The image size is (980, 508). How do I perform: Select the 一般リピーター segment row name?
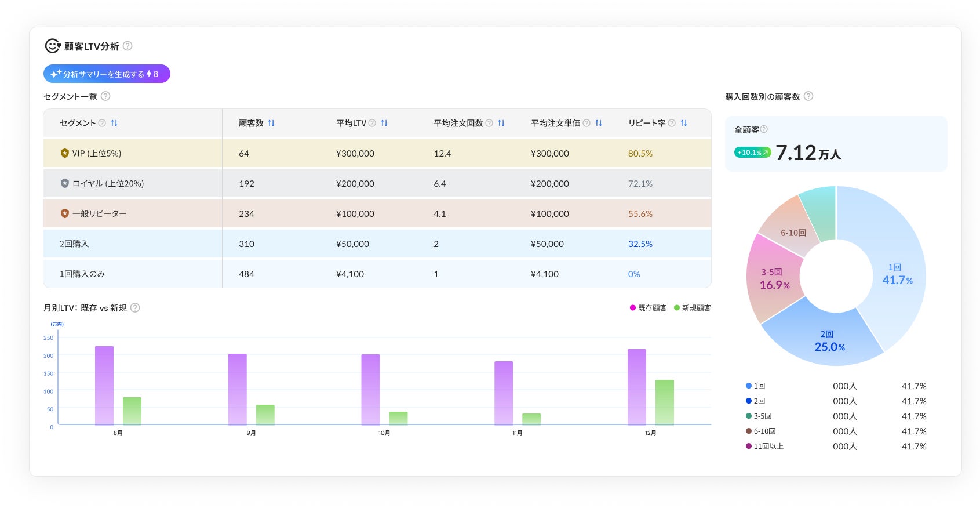click(99, 213)
